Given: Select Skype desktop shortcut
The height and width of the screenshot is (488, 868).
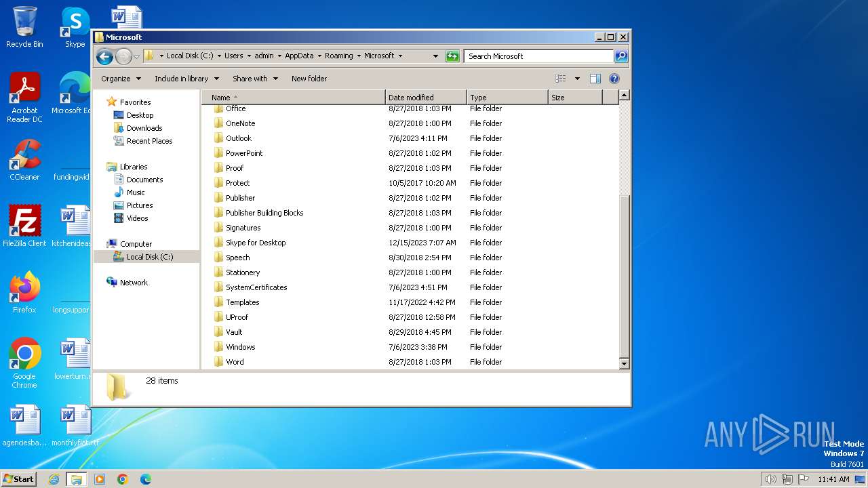Looking at the screenshot, I should click(x=75, y=28).
